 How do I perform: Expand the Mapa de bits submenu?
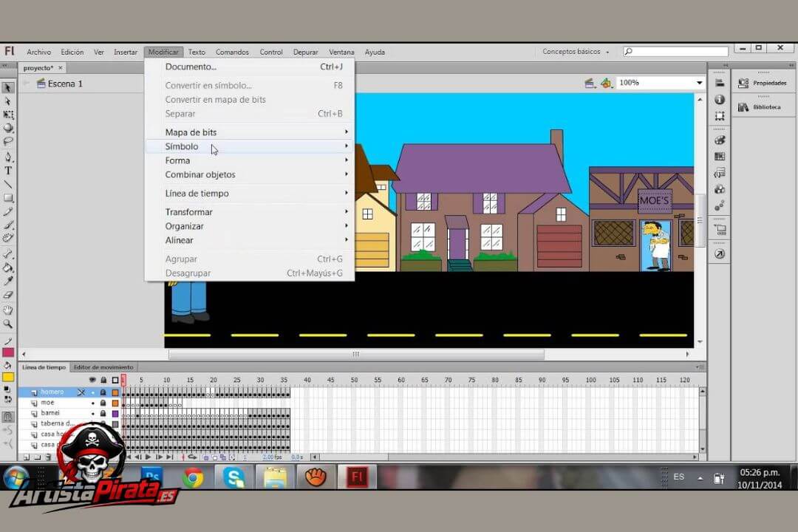point(250,132)
